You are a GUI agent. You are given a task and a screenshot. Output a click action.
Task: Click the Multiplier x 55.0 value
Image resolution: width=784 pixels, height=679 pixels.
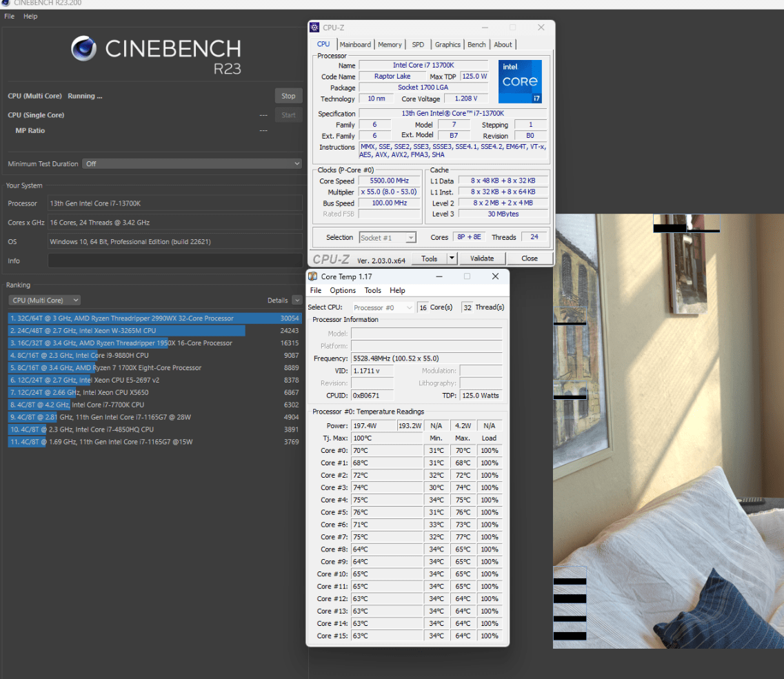coord(390,192)
